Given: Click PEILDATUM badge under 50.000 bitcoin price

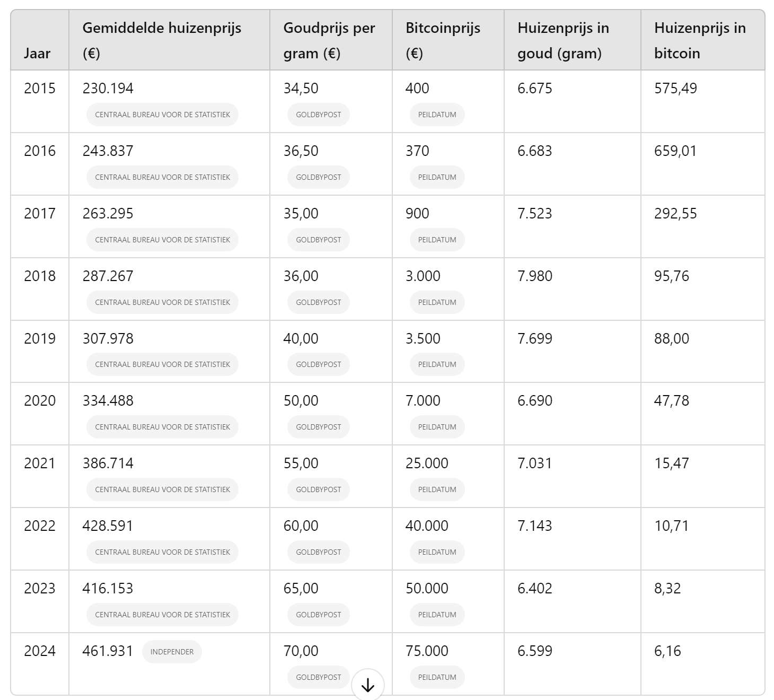Looking at the screenshot, I should [x=437, y=615].
